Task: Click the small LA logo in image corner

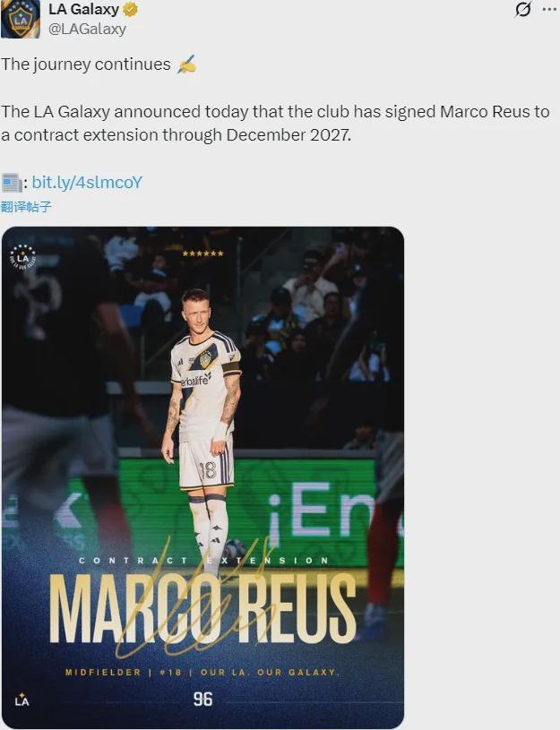Action: [22, 700]
